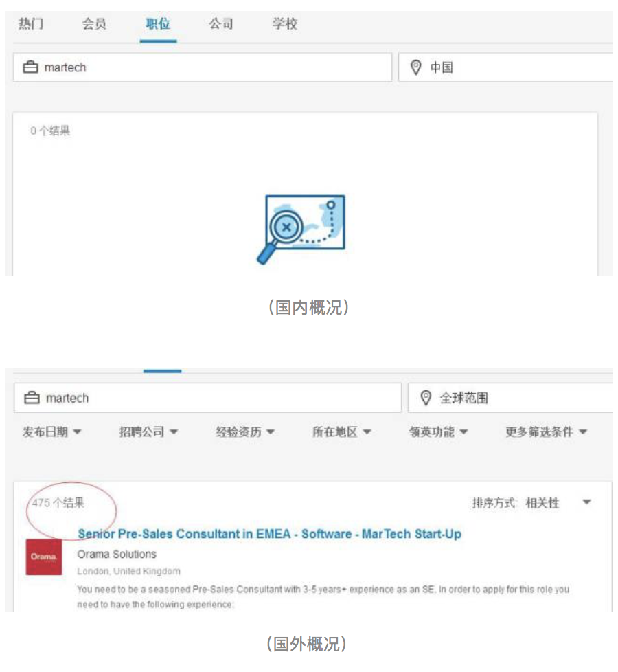Screen dimensions: 618x672
Task: Click the location pin icon next to 中国
Action: tap(415, 67)
